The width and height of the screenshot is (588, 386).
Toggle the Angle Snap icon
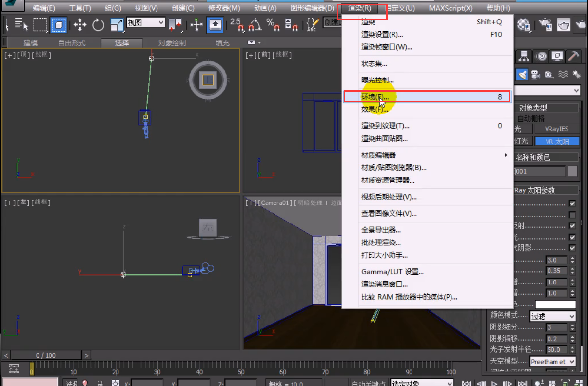[x=255, y=24]
